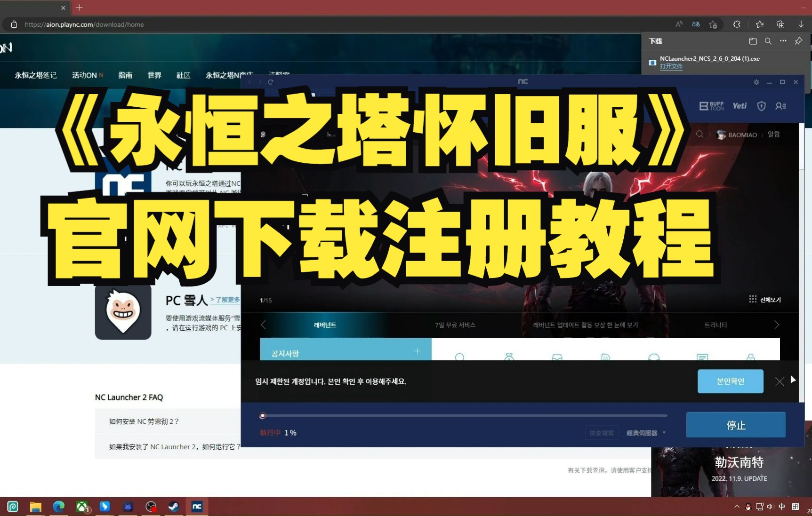
Task: Click the download progress slider handle
Action: (263, 416)
